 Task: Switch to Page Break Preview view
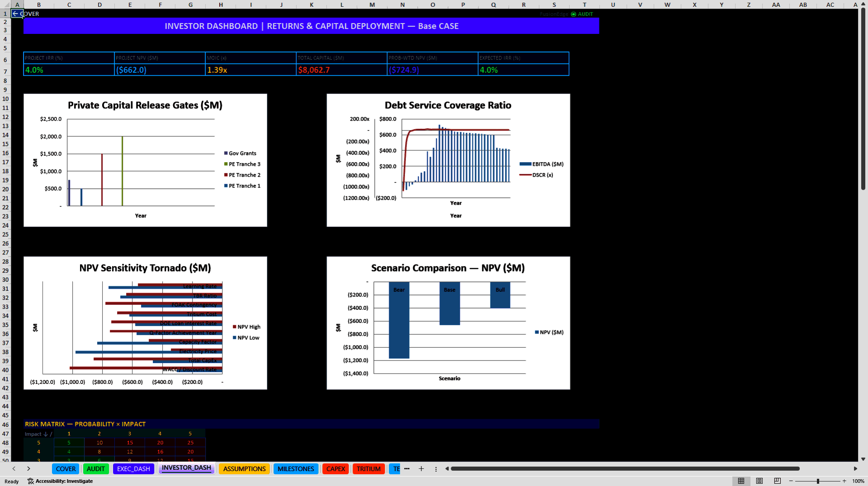coord(778,481)
